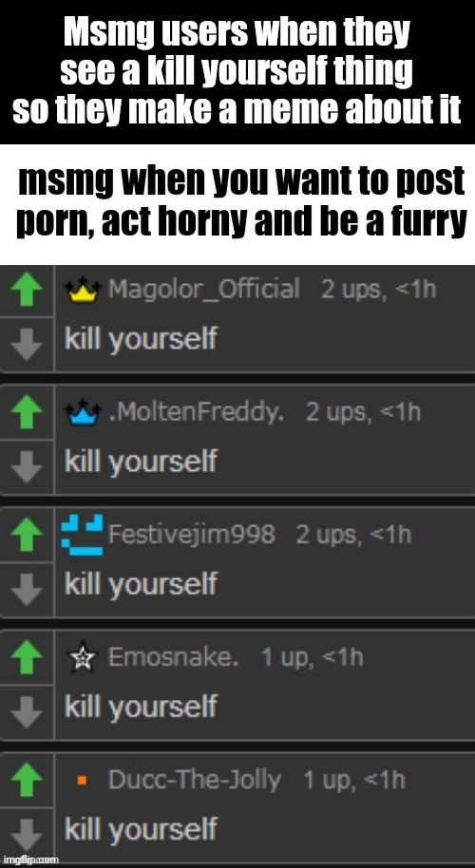
Task: Downvote .MoltenFreddy.'s comment
Action: (27, 467)
